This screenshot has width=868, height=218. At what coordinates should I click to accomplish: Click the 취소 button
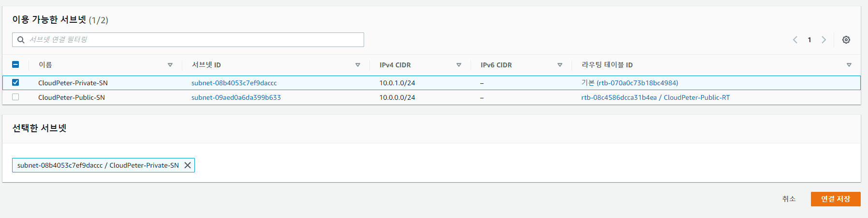pyautogui.click(x=789, y=199)
